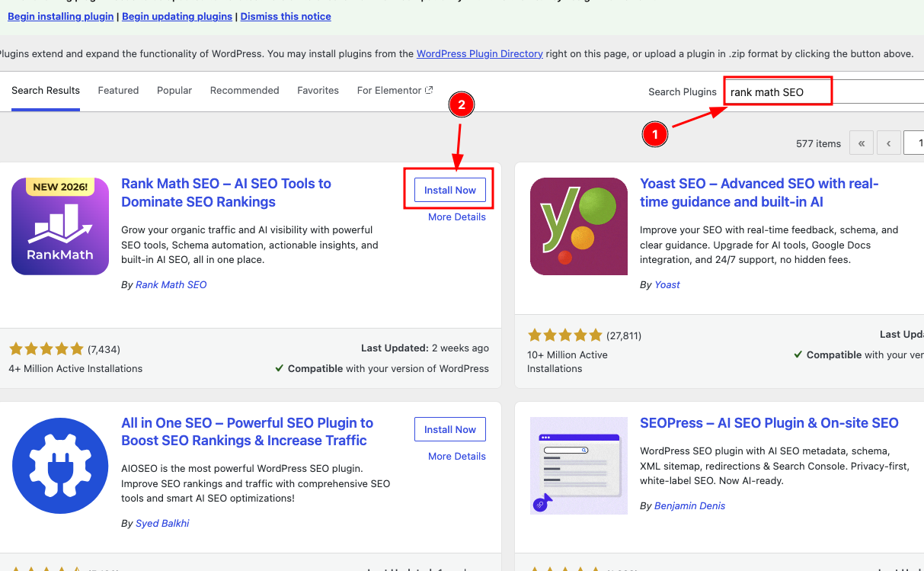The height and width of the screenshot is (571, 924).
Task: Install All in One SEO plugin
Action: click(x=450, y=429)
